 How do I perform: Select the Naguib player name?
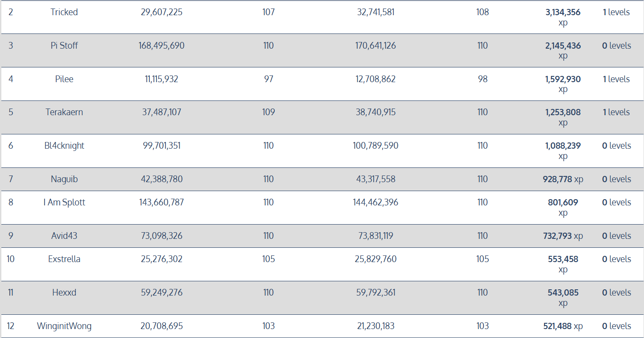pyautogui.click(x=64, y=179)
